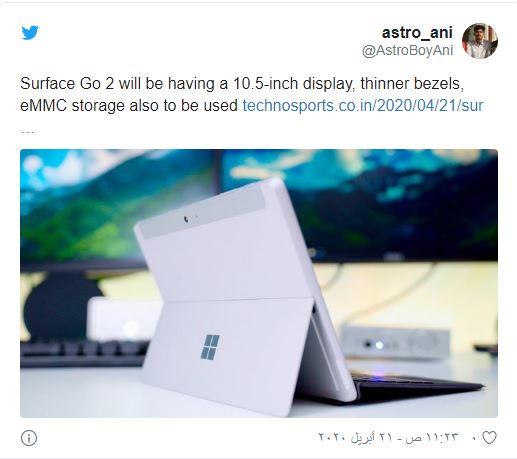Click the Twitter bird logo
This screenshot has height=459, width=517.
click(x=30, y=33)
